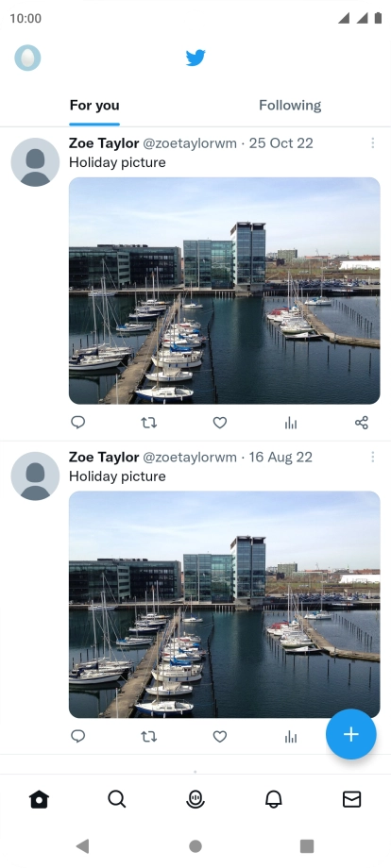Share the 25 Oct 22 tweet
Screen dimensions: 391x868
pos(362,423)
